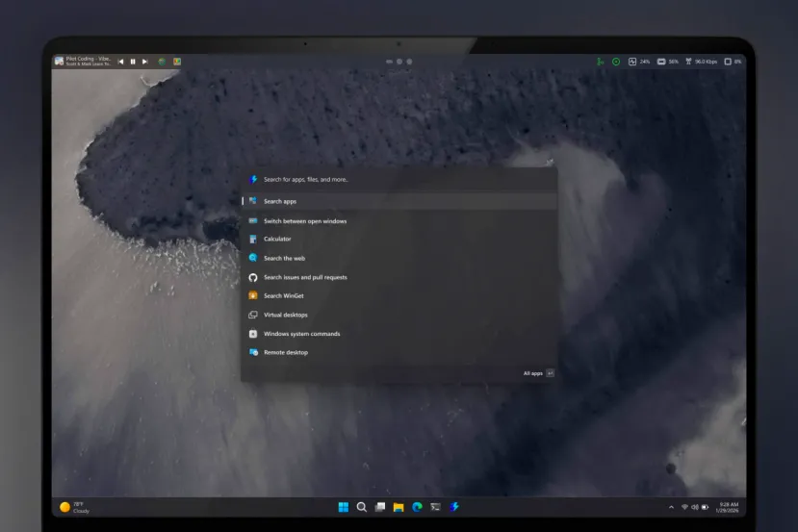Viewport: 798px width, 532px height.
Task: Open the weather widget showing Cloudy
Action: [74, 507]
